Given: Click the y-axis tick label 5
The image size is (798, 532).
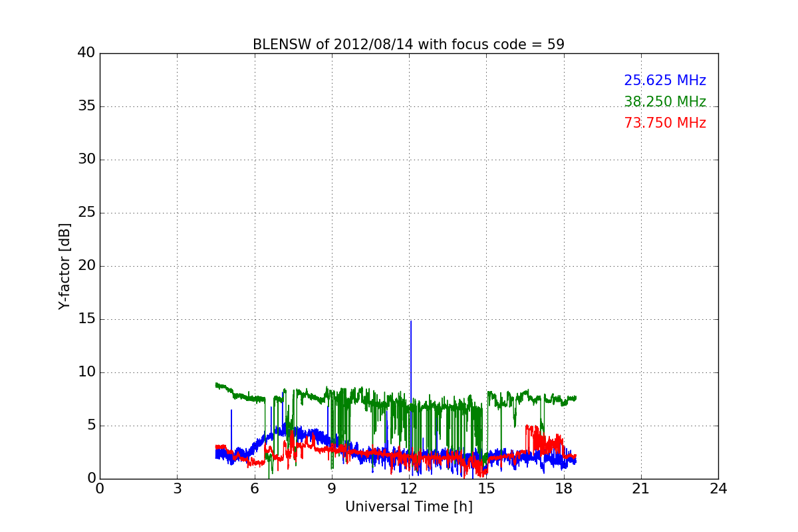Looking at the screenshot, I should (91, 426).
